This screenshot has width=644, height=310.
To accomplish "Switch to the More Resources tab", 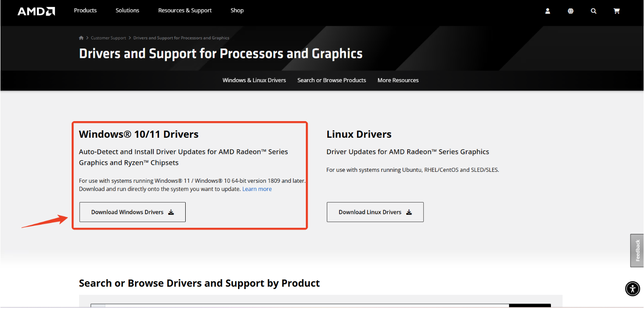I will pos(398,80).
